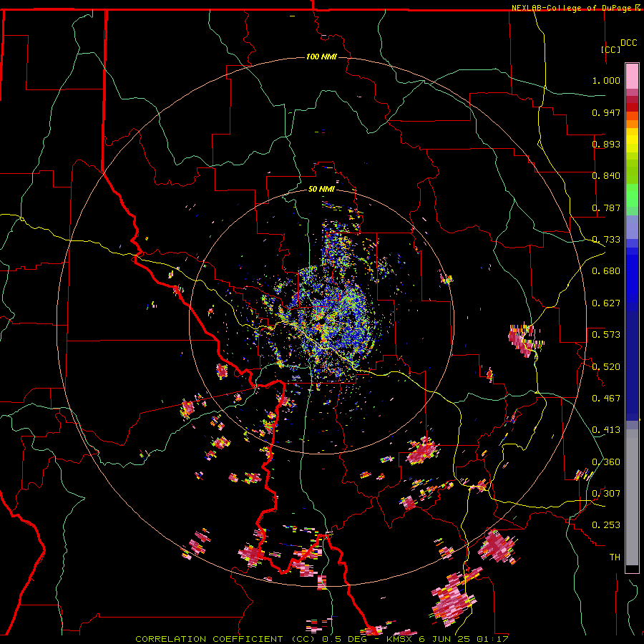This screenshot has height=644, width=644.
Task: Click the 0.253 scale value
Action: click(x=606, y=525)
